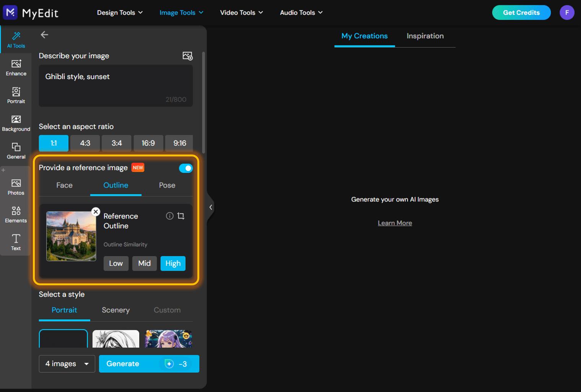Select the 9:16 aspect ratio
Viewport: 581px width, 392px height.
(179, 143)
